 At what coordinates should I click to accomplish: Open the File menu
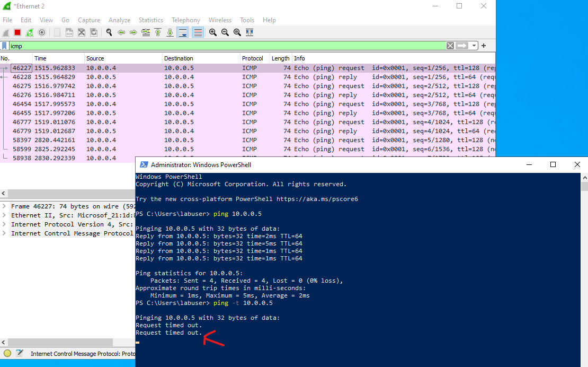click(x=7, y=20)
